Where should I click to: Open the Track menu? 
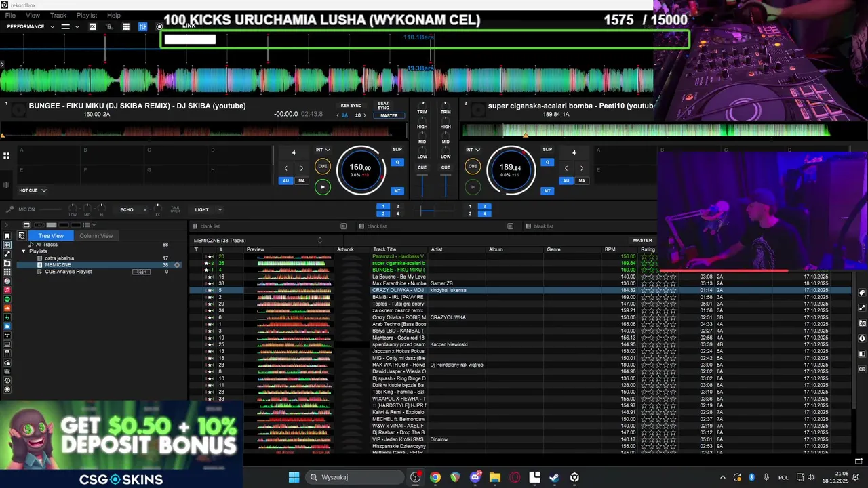pyautogui.click(x=58, y=15)
